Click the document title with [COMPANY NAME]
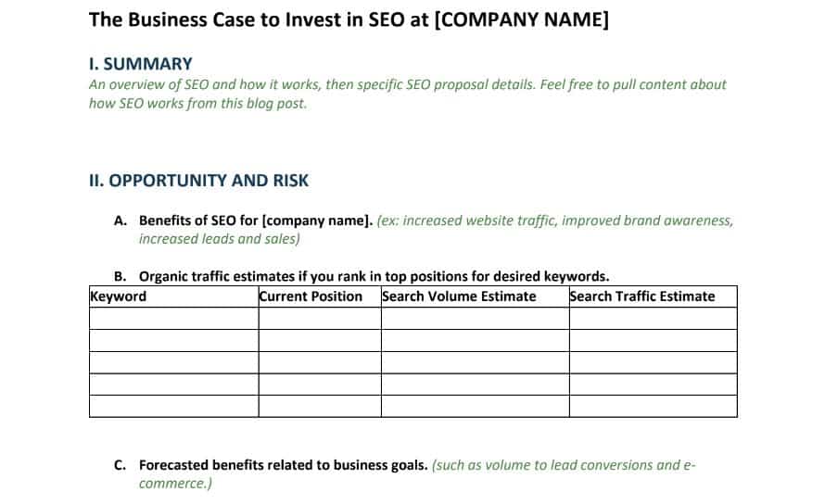 (349, 20)
